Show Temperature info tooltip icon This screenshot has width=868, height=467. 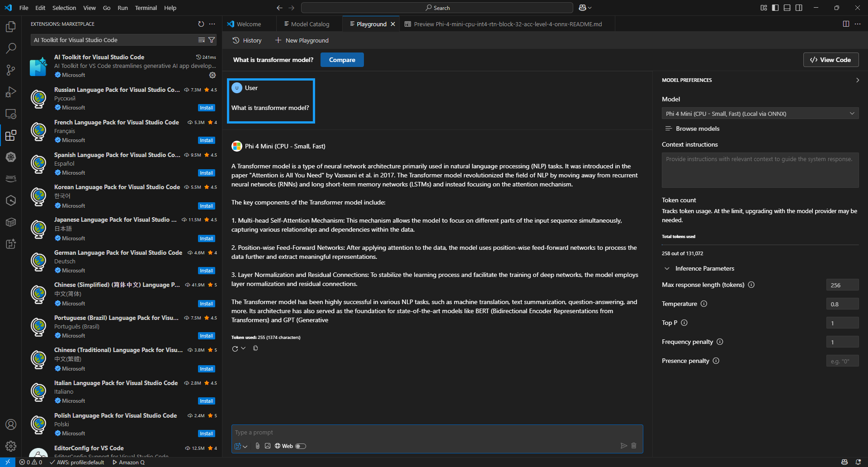(x=704, y=304)
